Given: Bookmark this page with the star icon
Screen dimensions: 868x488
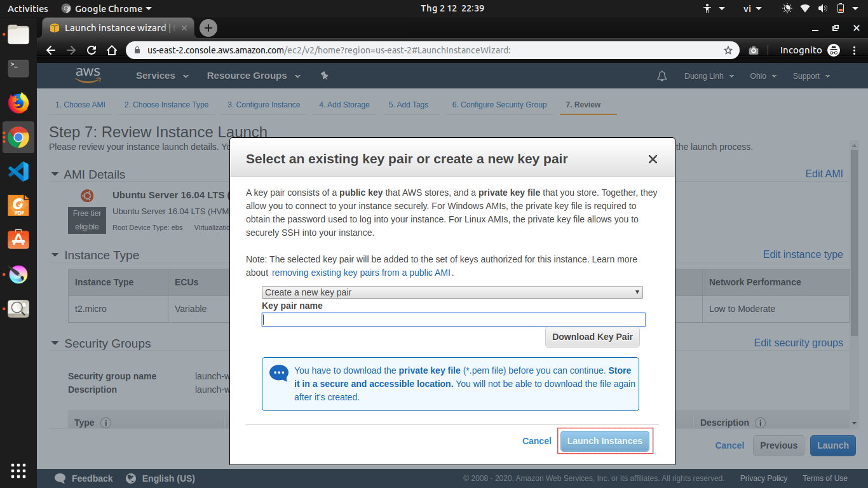Looking at the screenshot, I should coord(728,50).
